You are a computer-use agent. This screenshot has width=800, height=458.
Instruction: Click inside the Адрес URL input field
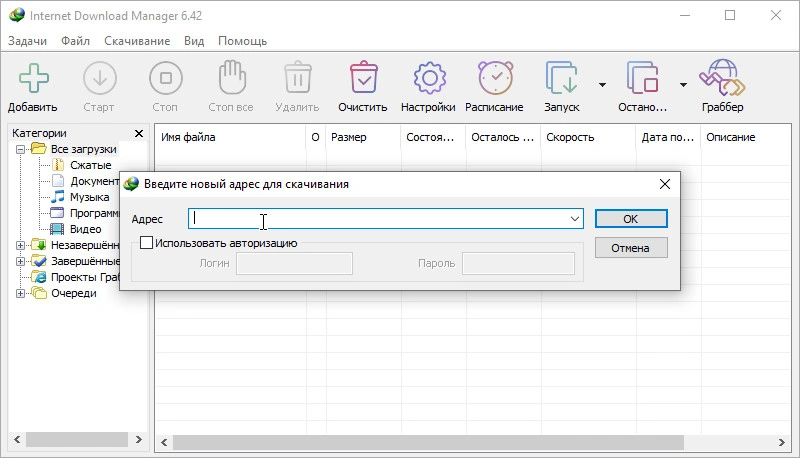(380, 218)
